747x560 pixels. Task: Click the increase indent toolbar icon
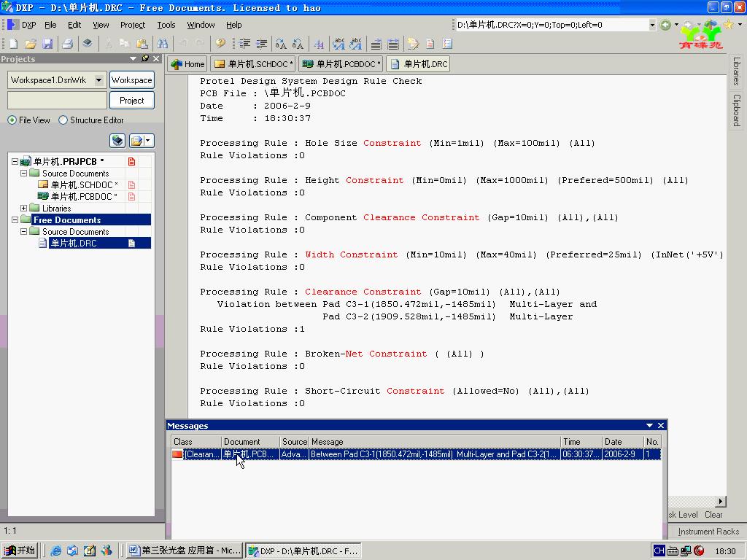(x=245, y=44)
